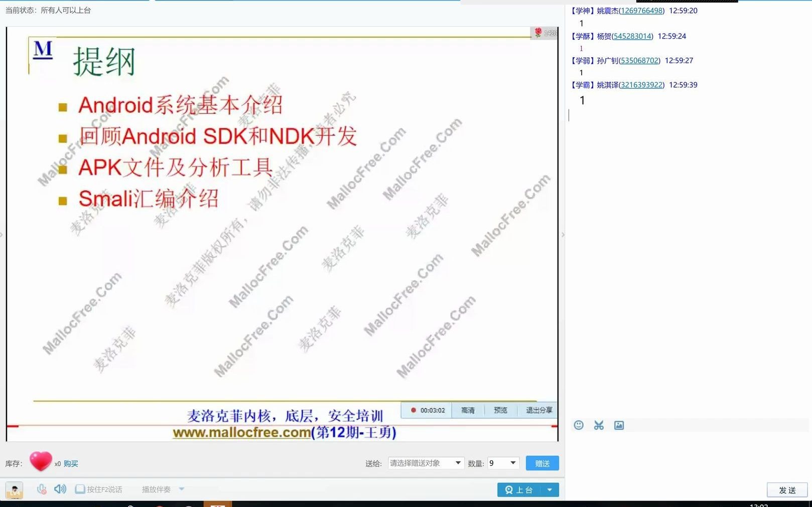This screenshot has height=507, width=812.
Task: Click the microphone icon in the bottom toolbar
Action: (42, 489)
